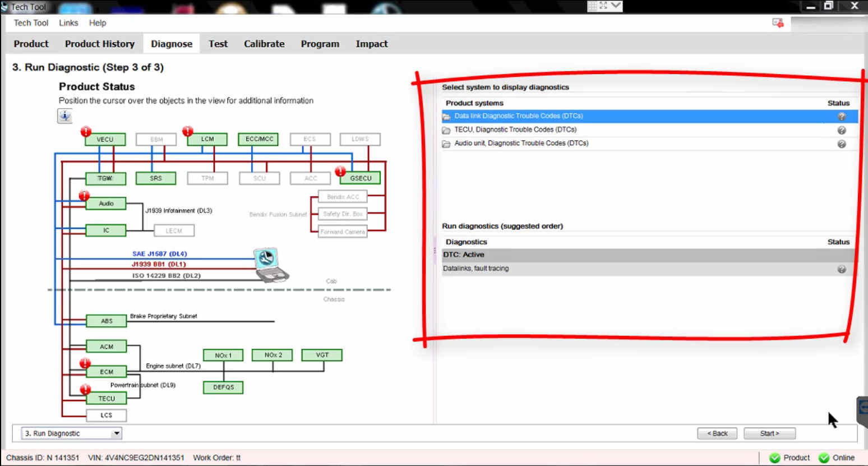Select the TECU control unit box
The width and height of the screenshot is (868, 466).
pyautogui.click(x=107, y=399)
